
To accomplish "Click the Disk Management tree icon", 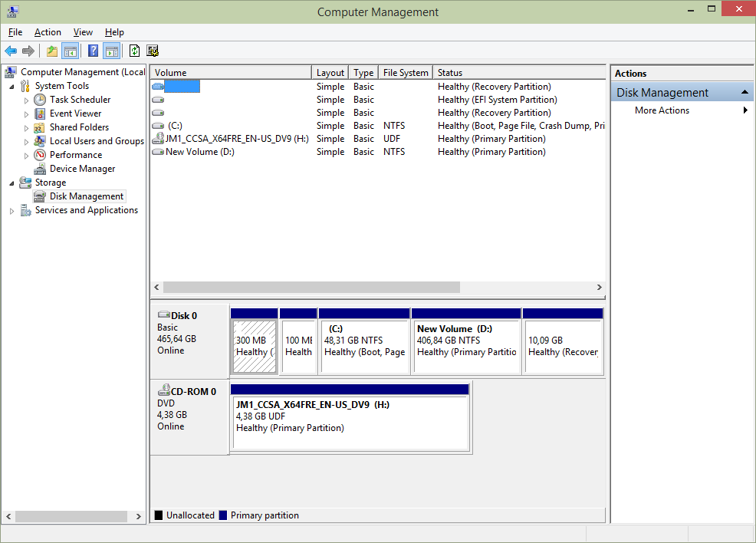I will (40, 196).
